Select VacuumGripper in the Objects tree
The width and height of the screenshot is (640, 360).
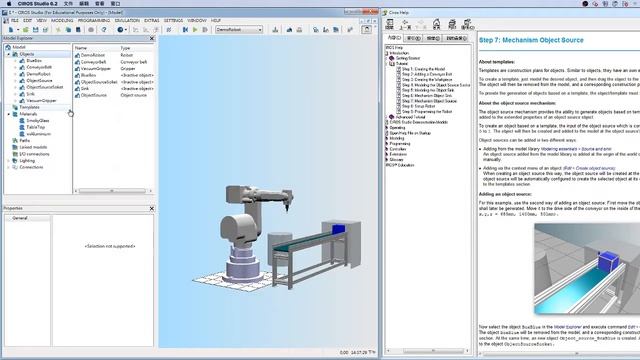point(41,101)
